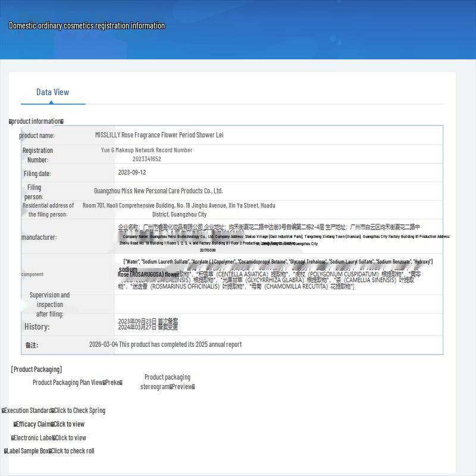View the Efficacy Claim details
Viewport: 476px width, 476px height.
pyautogui.click(x=49, y=424)
